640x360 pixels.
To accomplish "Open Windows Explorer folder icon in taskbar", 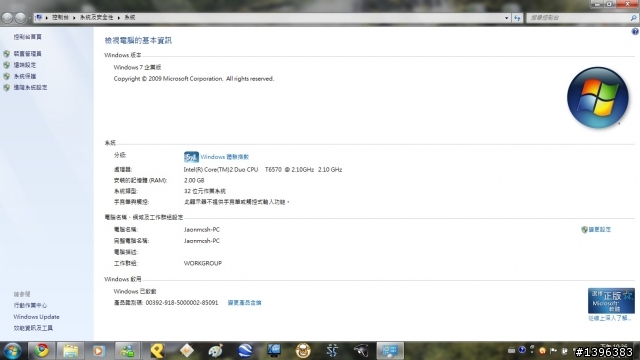I will point(70,351).
